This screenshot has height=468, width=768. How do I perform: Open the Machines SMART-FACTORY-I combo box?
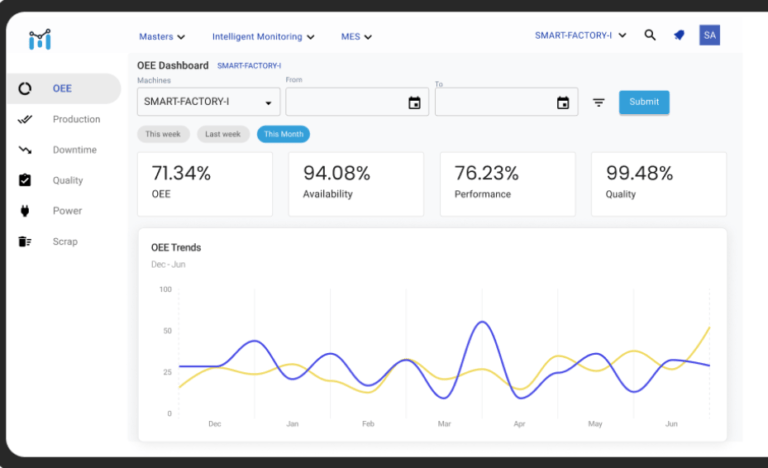pyautogui.click(x=209, y=102)
